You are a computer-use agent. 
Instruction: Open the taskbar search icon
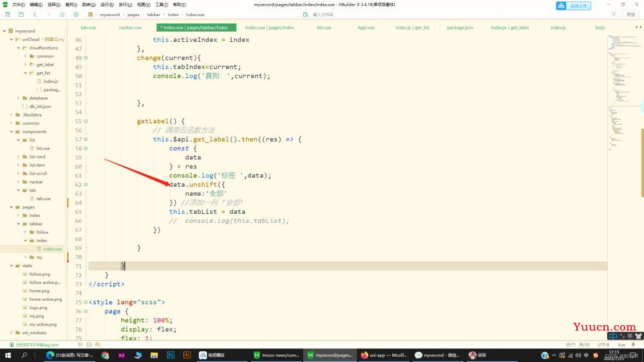click(x=24, y=355)
